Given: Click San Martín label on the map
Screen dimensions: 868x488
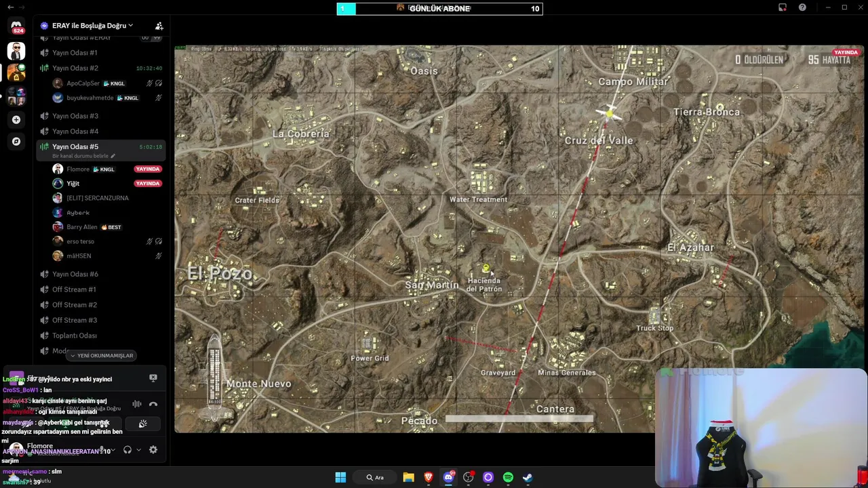Looking at the screenshot, I should click(432, 285).
